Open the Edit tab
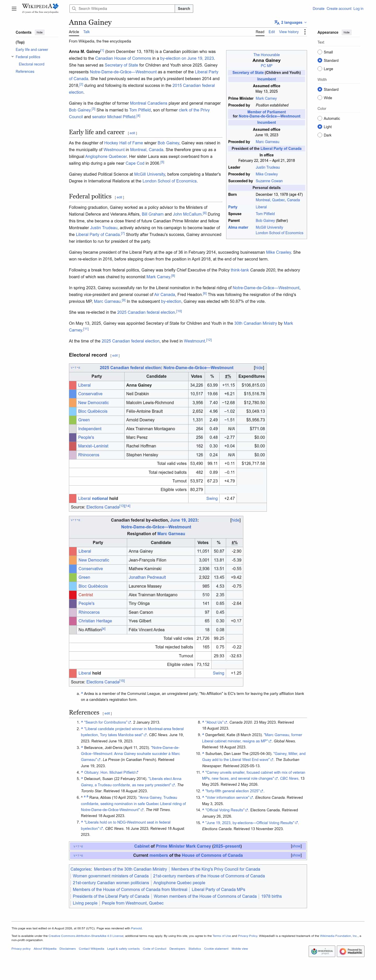Viewport: 376px width, 980px height. [271, 32]
